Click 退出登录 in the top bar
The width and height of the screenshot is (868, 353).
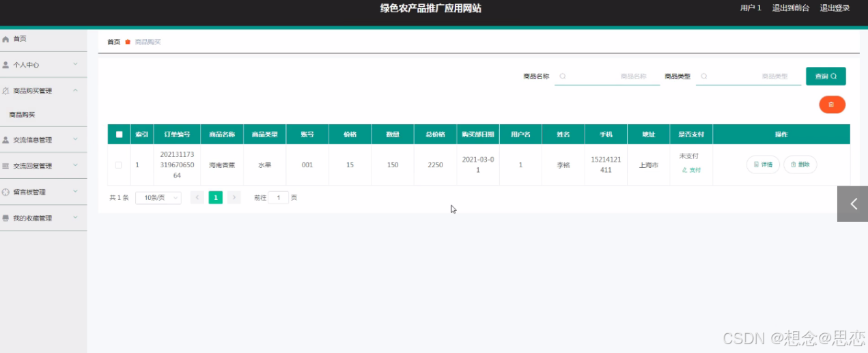tap(835, 8)
